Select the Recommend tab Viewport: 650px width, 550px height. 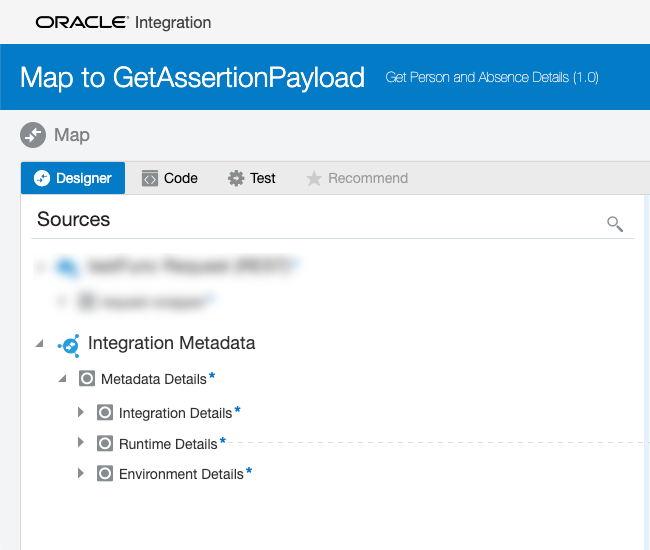click(x=357, y=178)
